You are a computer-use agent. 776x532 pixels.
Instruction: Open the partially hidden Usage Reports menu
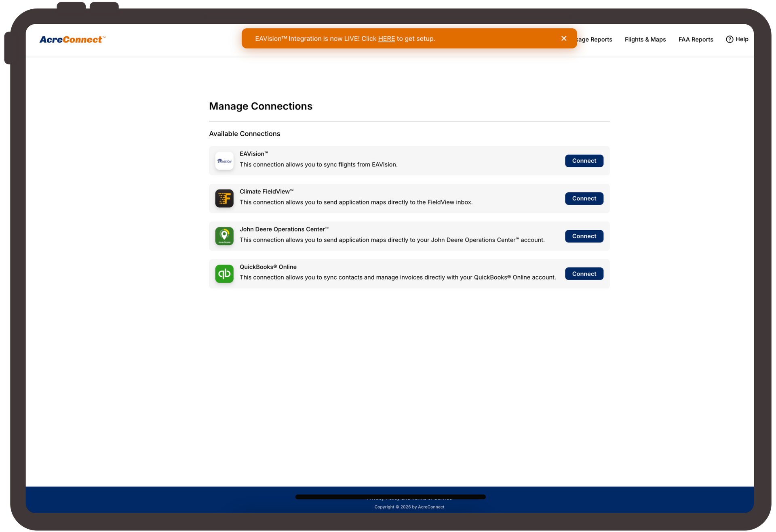[595, 39]
